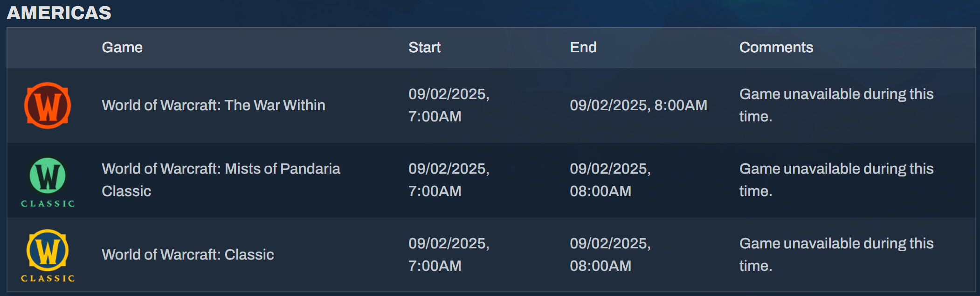Click the yellow WoW Classic game icon
Screen dimensions: 980x296
point(48,256)
